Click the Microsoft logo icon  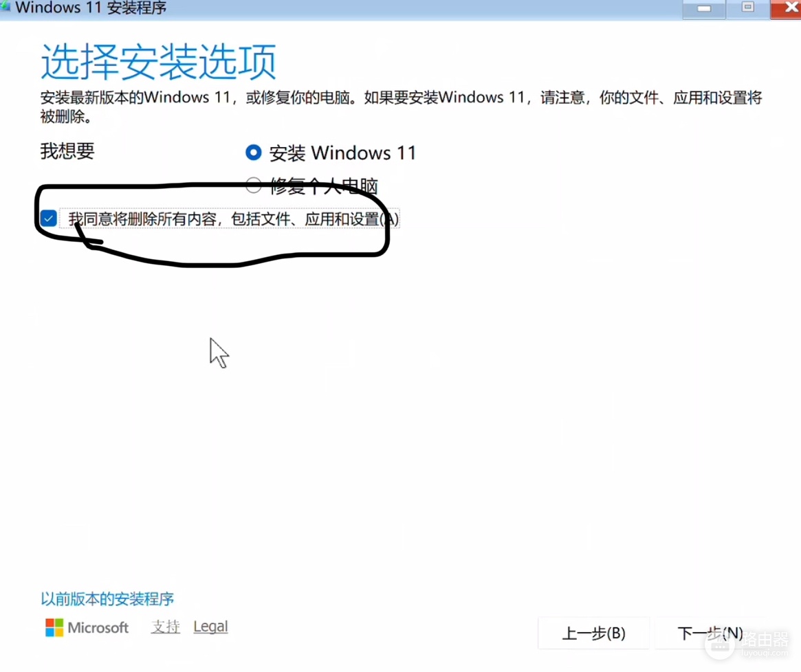coord(54,627)
